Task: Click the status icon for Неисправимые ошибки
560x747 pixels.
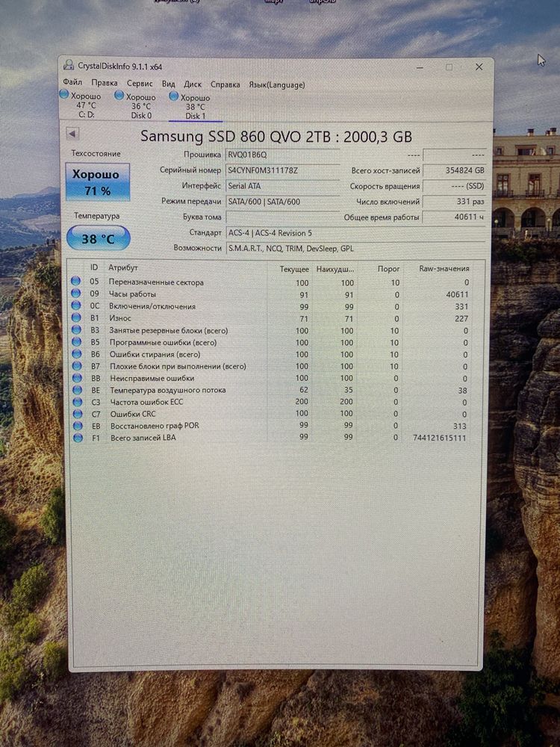Action: point(77,377)
